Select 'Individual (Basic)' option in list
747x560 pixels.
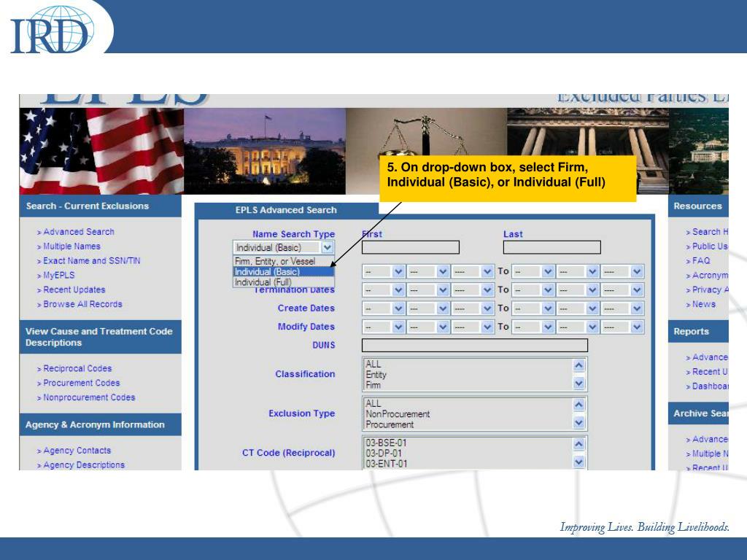point(284,272)
